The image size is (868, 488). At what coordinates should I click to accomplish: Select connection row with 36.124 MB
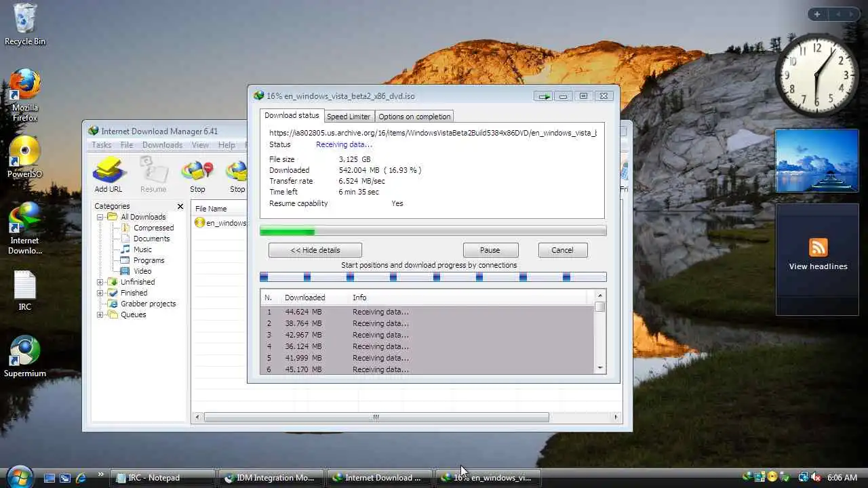(427, 346)
